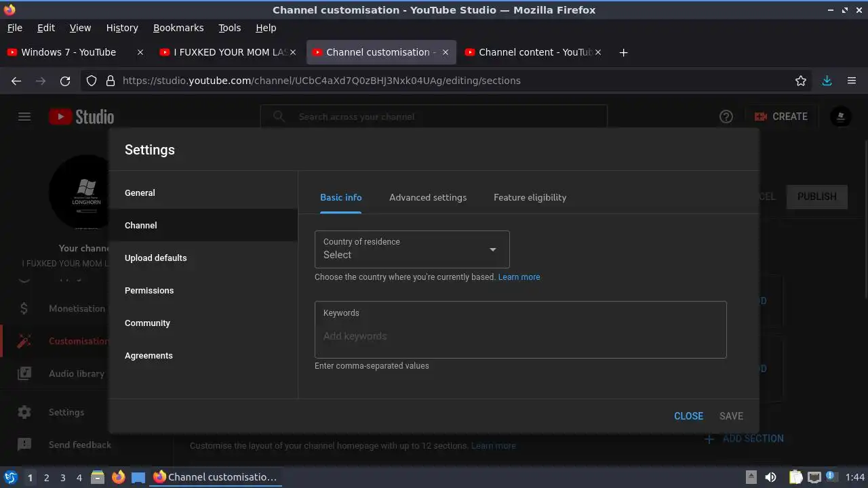868x488 pixels.
Task: Click the PUBLISH button
Action: coord(817,197)
